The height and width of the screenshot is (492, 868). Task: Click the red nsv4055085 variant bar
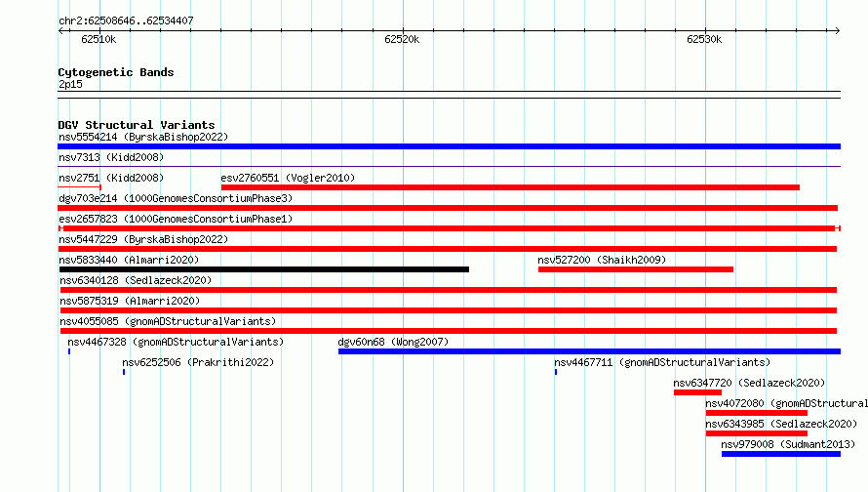pyautogui.click(x=449, y=331)
